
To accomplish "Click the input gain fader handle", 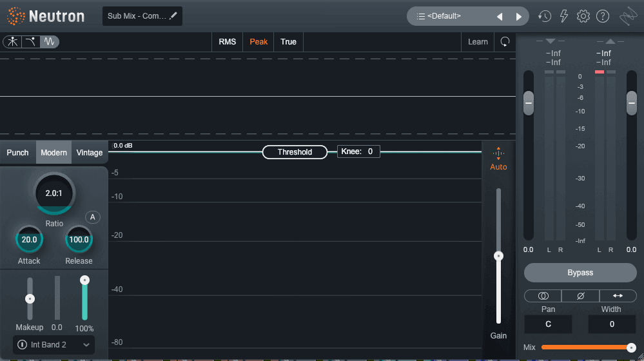I will 529,103.
